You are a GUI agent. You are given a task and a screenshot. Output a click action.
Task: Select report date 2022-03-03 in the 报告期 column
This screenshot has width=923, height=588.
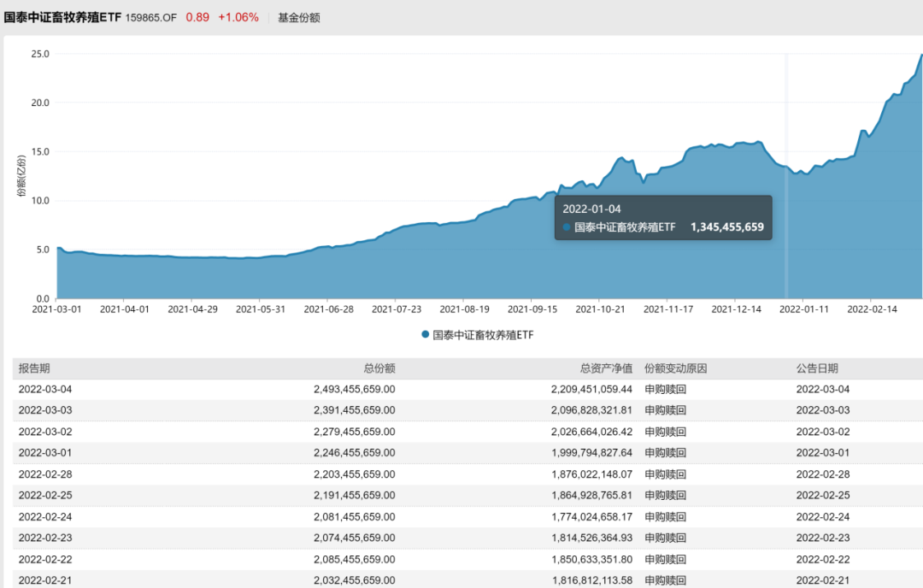pyautogui.click(x=45, y=410)
